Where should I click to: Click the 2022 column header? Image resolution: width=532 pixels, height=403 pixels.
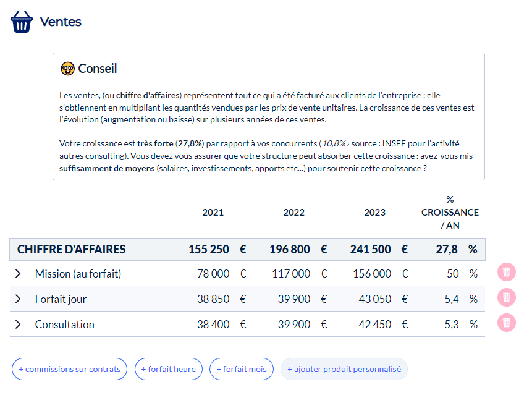[294, 213]
